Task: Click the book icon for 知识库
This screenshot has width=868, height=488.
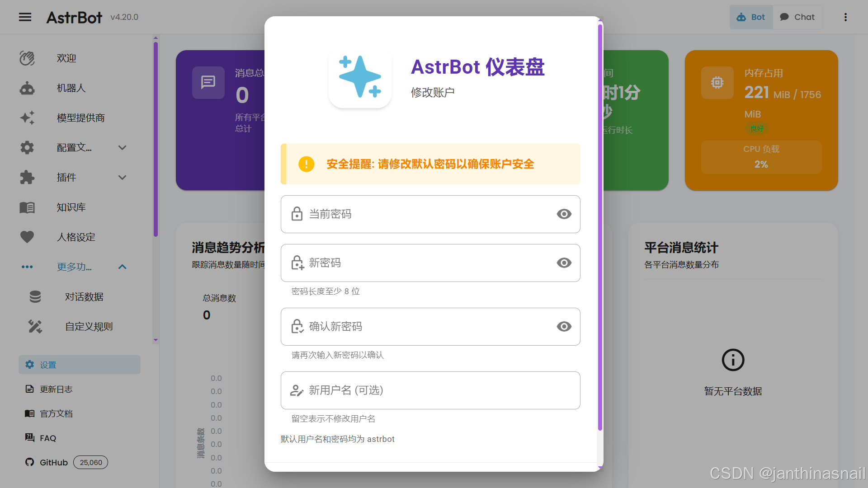Action: 27,207
